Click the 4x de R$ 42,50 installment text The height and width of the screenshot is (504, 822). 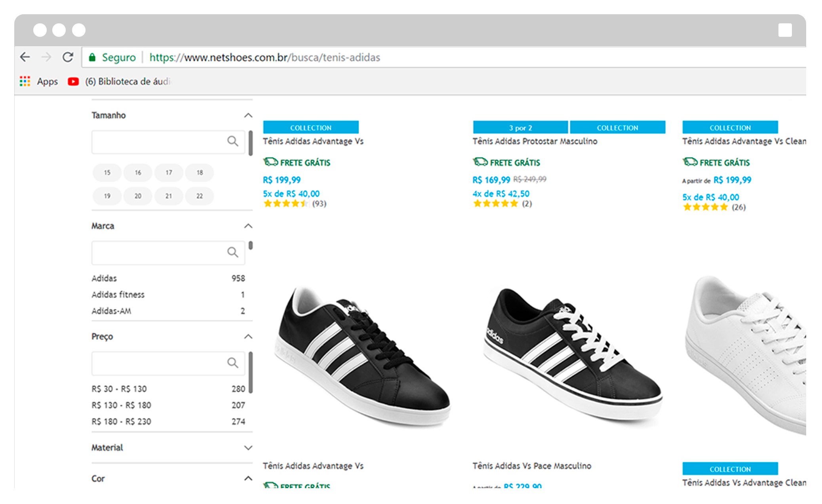click(501, 194)
